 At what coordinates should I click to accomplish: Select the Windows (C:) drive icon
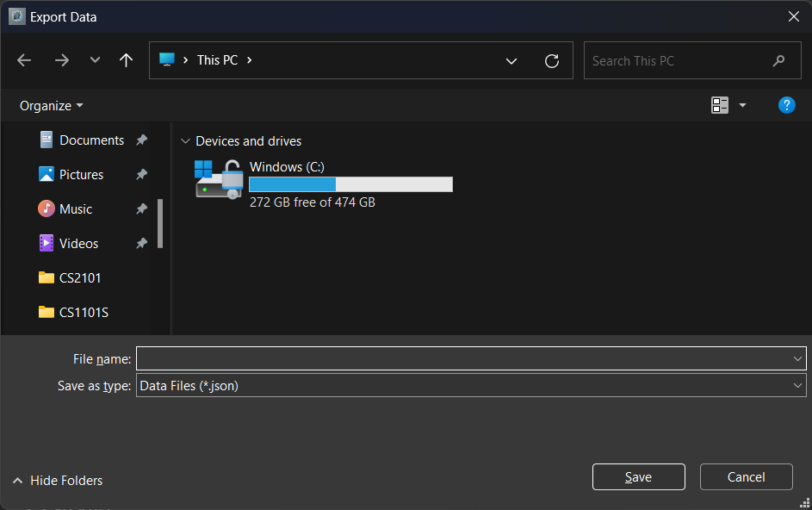tap(219, 180)
